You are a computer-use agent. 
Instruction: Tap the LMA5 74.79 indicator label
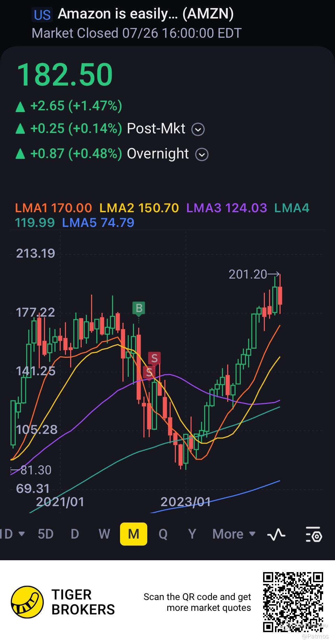point(98,223)
